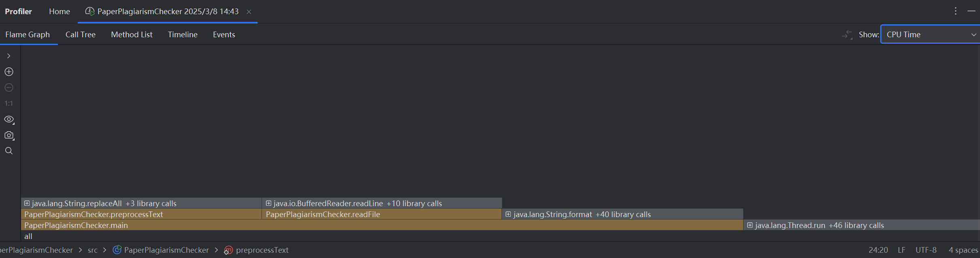Close the PaperPlagiarismChecker snapshot tab

coord(249,12)
